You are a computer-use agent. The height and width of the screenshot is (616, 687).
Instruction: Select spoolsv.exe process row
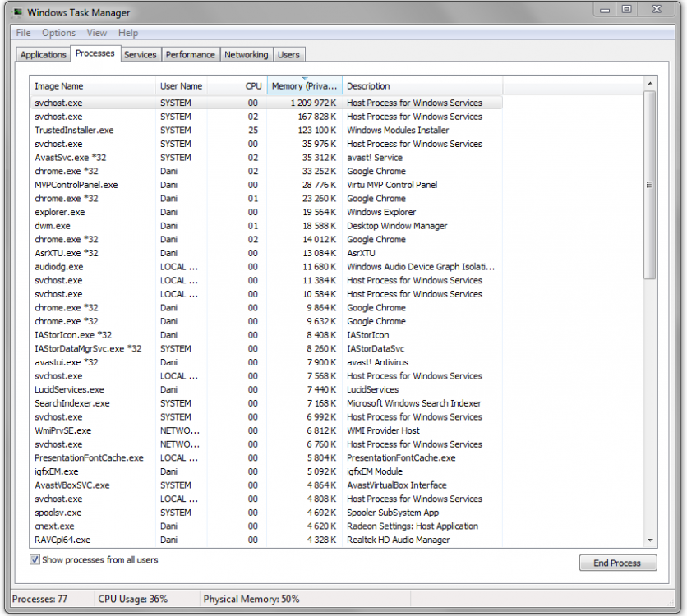pos(266,513)
